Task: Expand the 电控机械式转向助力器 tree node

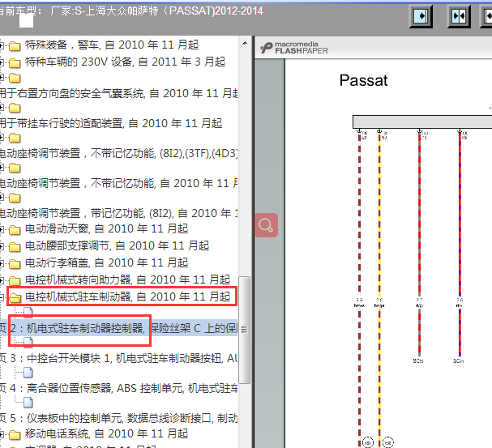Action: coord(2,280)
